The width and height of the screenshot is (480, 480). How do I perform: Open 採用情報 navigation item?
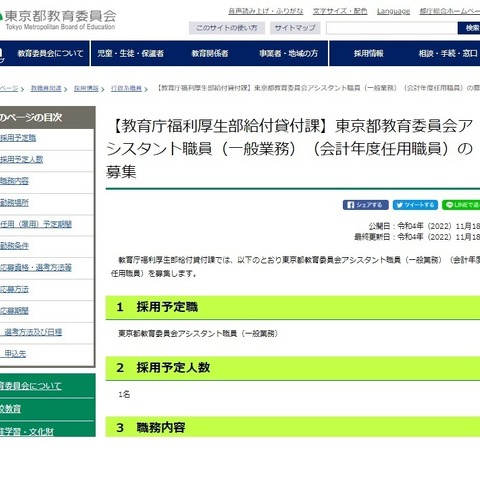click(369, 53)
